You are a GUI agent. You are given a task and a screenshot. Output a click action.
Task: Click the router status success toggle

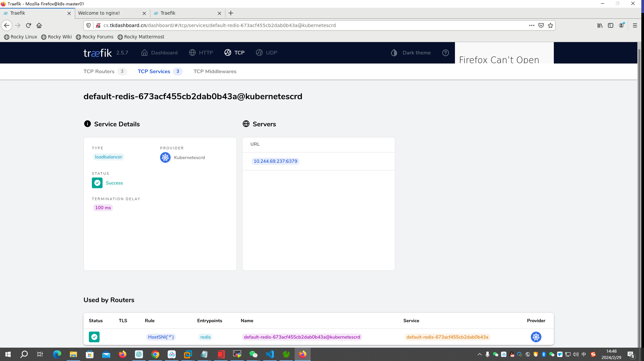pyautogui.click(x=94, y=337)
